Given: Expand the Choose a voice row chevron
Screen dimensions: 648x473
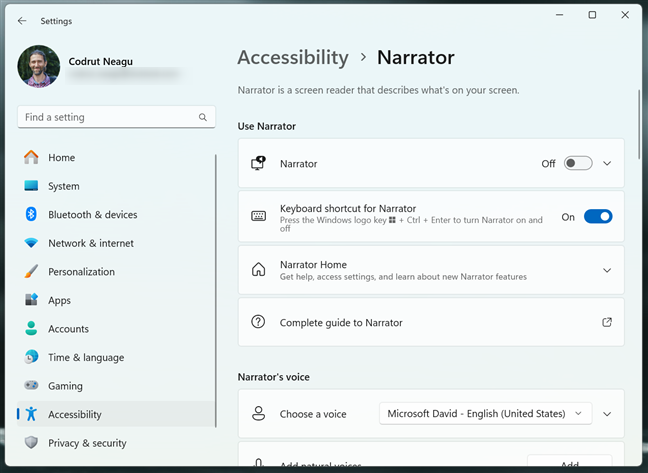Looking at the screenshot, I should (x=607, y=414).
